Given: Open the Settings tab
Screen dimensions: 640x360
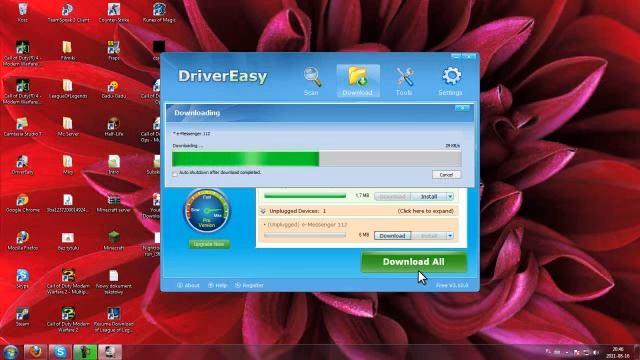Looking at the screenshot, I should (451, 81).
